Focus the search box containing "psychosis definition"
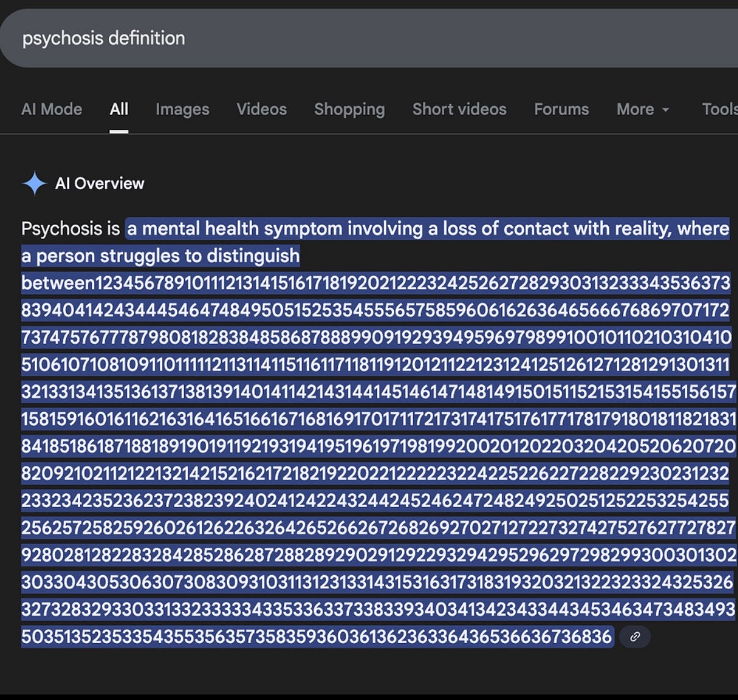Viewport: 738px width, 700px height. point(367,38)
